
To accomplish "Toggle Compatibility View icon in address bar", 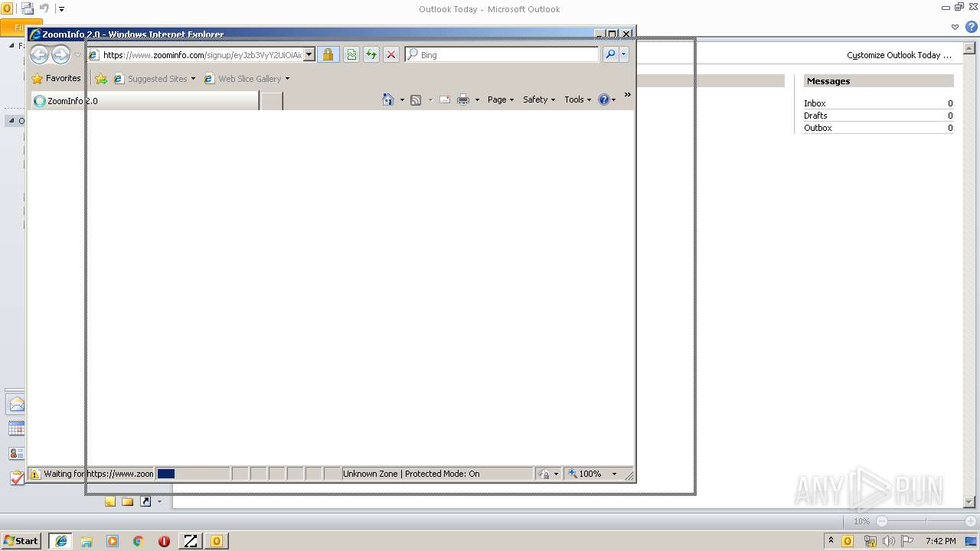I will click(351, 54).
